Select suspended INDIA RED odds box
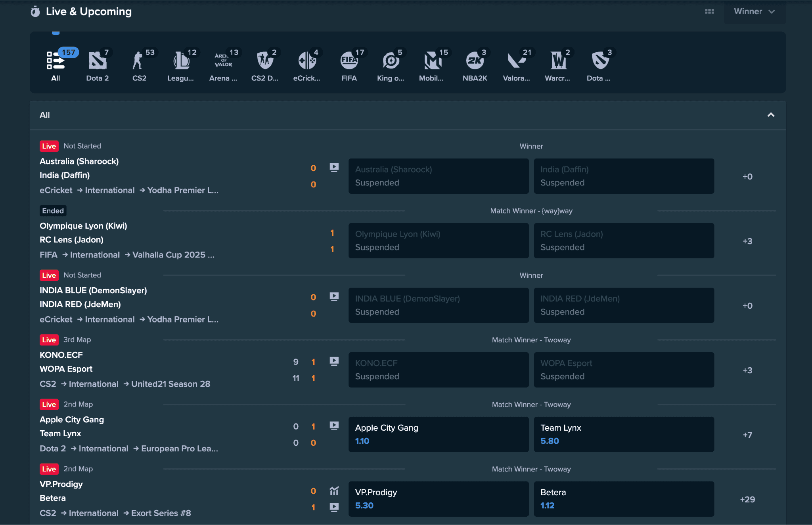The image size is (812, 525). tap(624, 305)
